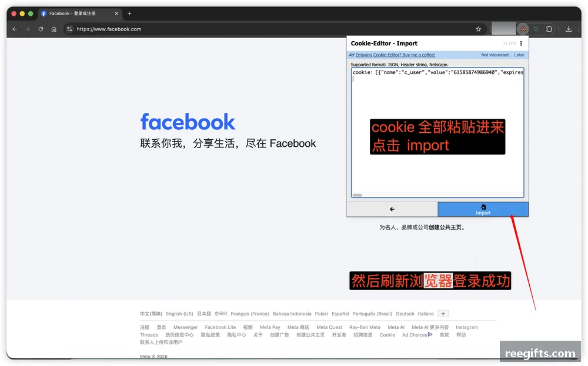Switch language to 한국어
The image size is (588, 366).
(221, 314)
